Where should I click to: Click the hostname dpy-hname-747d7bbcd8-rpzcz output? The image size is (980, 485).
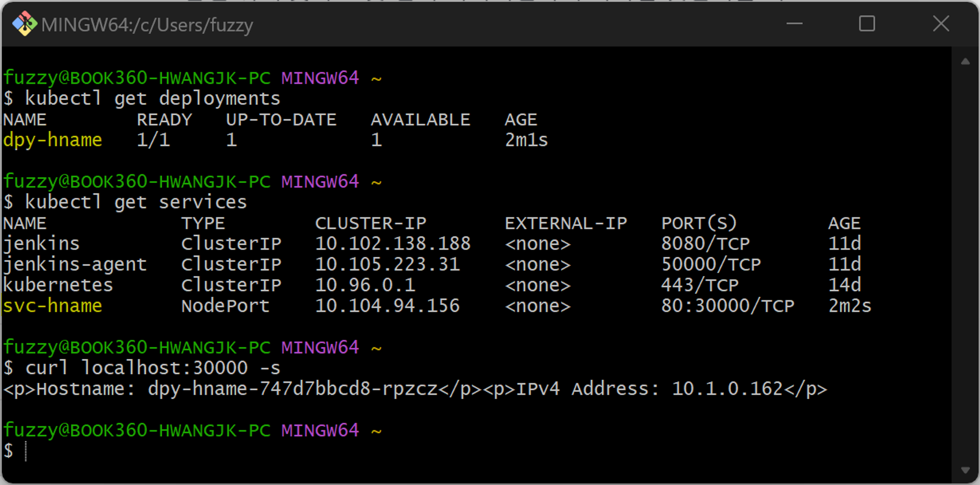tap(293, 389)
